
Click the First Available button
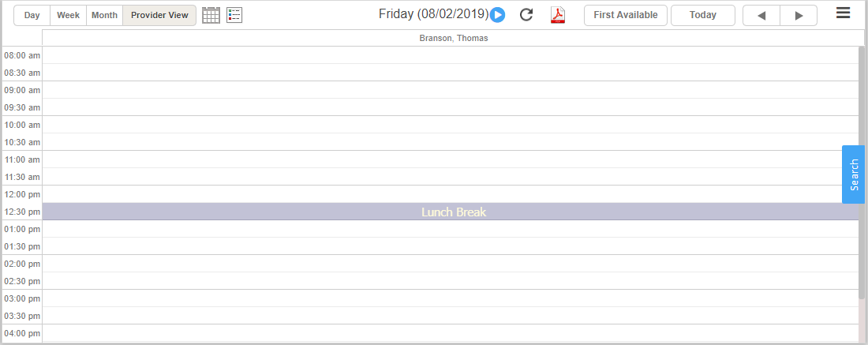[626, 16]
